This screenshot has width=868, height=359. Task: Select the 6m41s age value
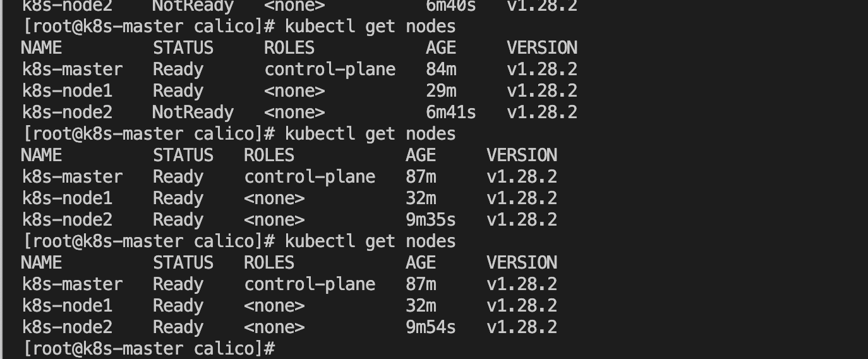(x=451, y=112)
